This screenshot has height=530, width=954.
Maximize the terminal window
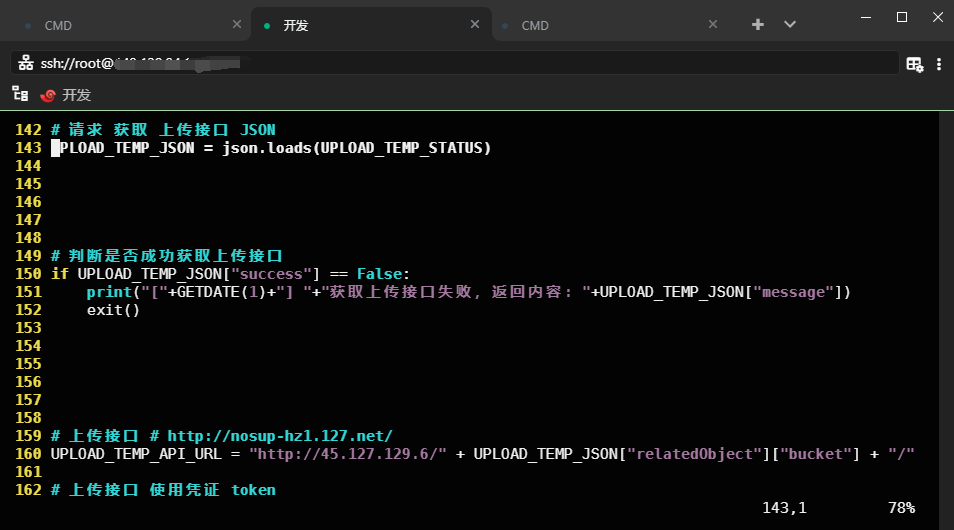coord(901,17)
